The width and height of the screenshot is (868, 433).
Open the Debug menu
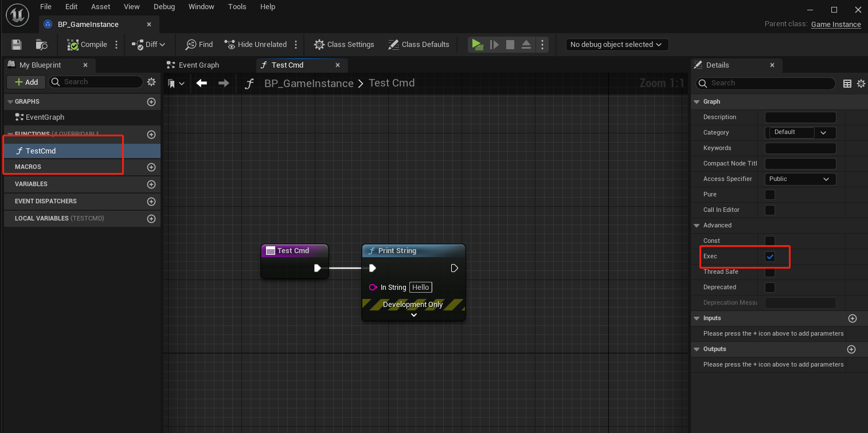165,7
